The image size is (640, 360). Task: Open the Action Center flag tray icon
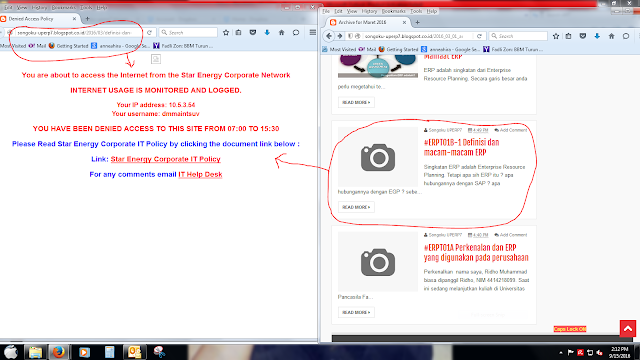571,352
